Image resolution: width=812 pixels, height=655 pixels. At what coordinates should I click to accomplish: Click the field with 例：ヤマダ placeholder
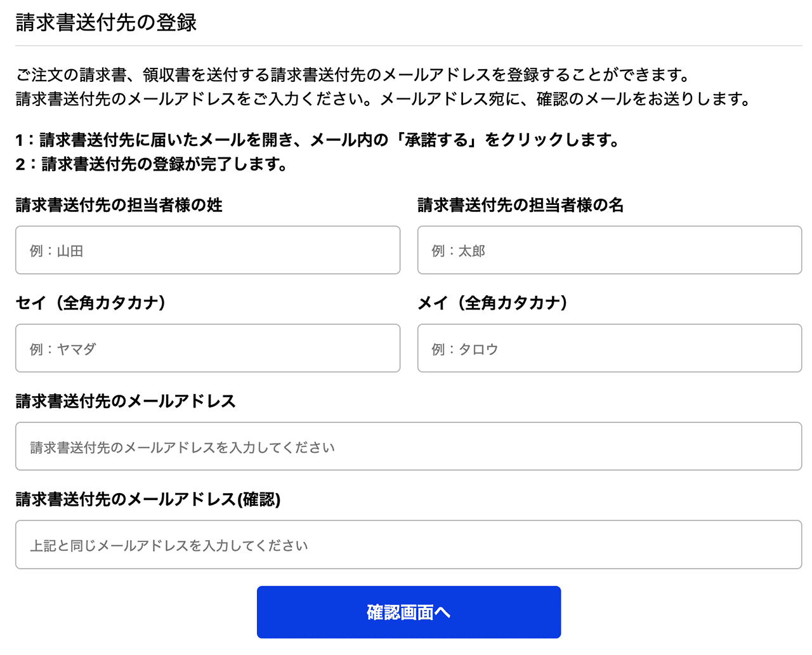207,348
